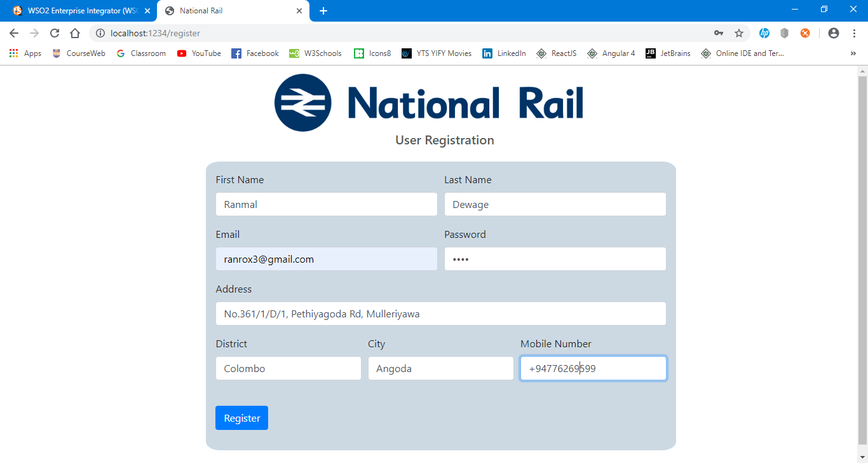View site information icon in address bar
Screen dimensions: 868x463
point(100,33)
